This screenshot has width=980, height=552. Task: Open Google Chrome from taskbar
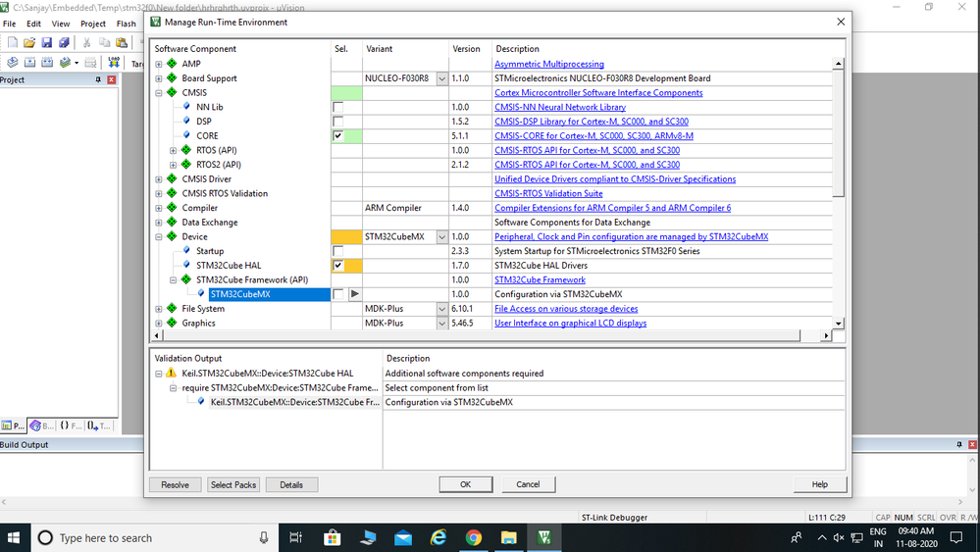[474, 537]
